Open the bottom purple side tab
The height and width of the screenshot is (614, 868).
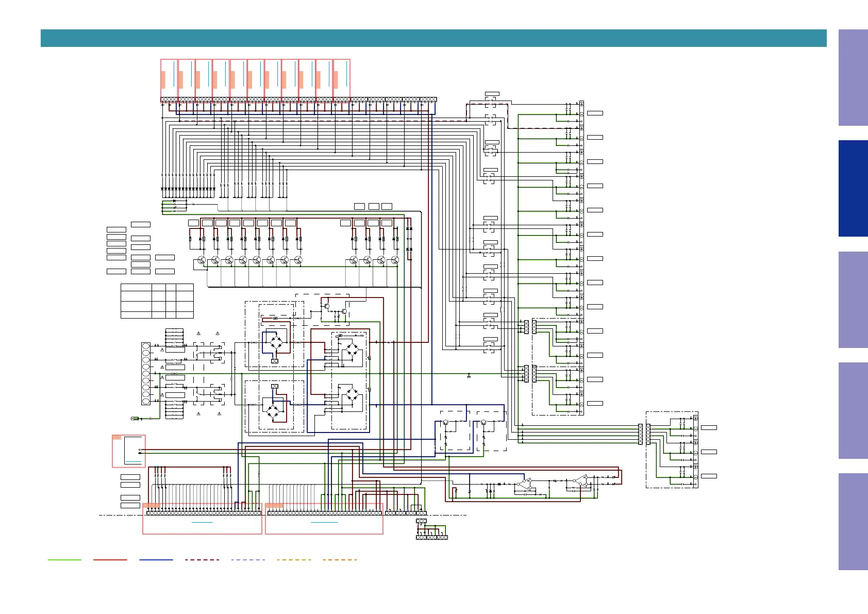tap(853, 521)
